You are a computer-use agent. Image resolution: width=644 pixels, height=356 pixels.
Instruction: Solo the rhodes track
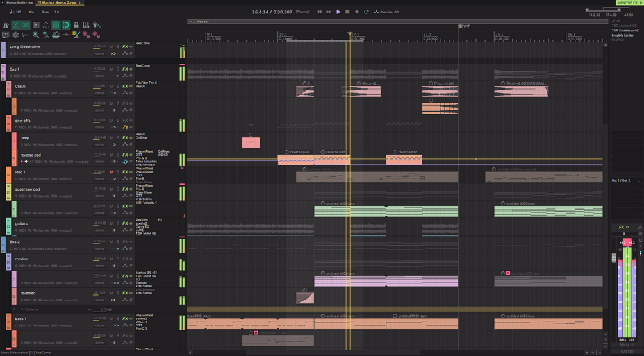point(118,259)
